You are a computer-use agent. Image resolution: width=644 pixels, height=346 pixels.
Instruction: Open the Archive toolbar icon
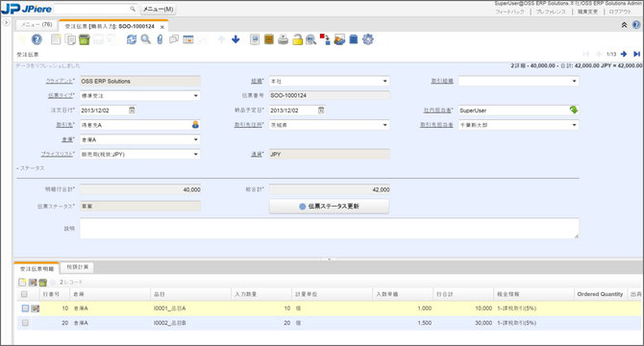268,39
